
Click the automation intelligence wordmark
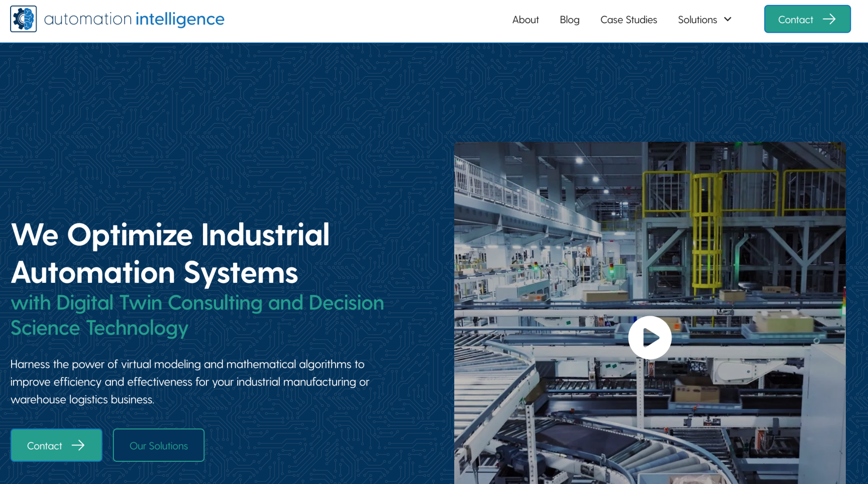(134, 19)
